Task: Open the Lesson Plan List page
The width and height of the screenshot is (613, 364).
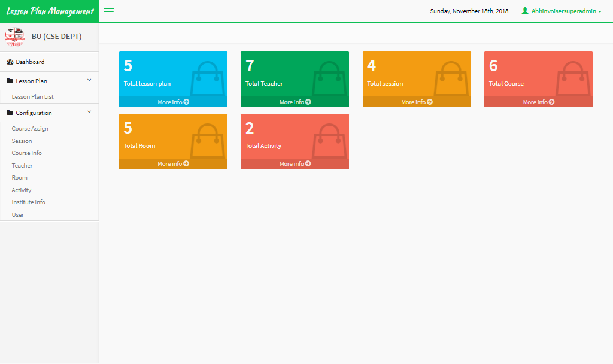Action: [33, 97]
